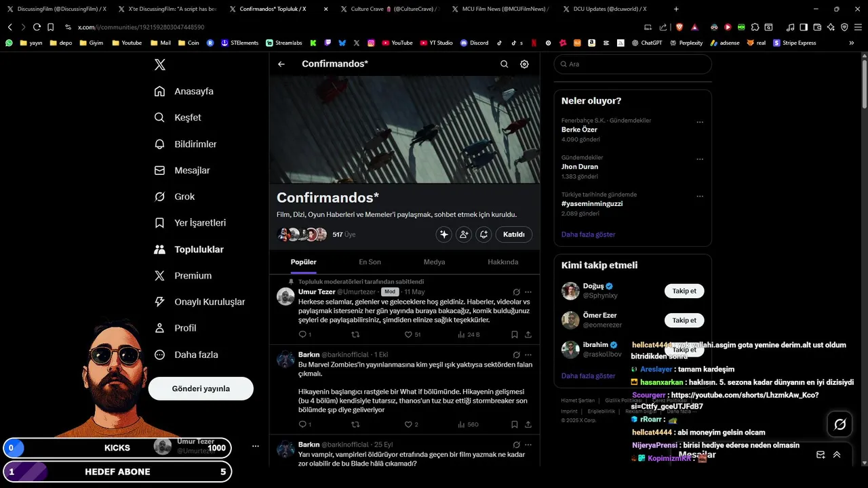Open community settings gear icon
This screenshot has width=868, height=488.
(524, 64)
